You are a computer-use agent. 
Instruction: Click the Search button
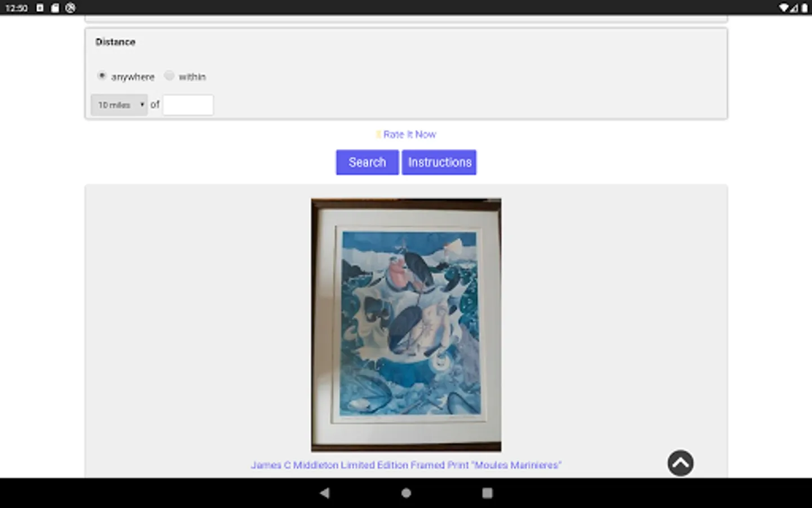367,163
